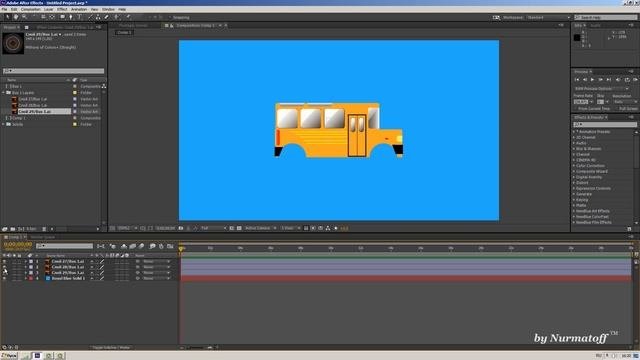Toggle audio mute in Preview panel
The height and width of the screenshot is (360, 640).
(618, 80)
